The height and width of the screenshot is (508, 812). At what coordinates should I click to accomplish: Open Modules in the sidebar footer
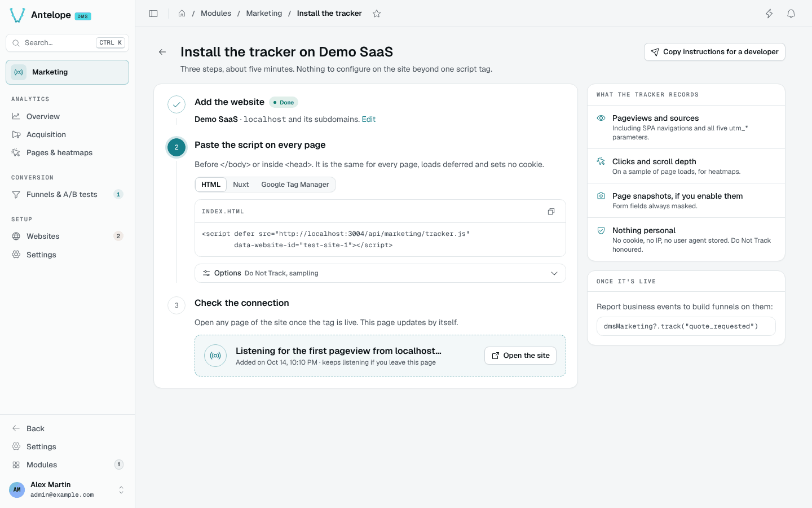(67, 465)
